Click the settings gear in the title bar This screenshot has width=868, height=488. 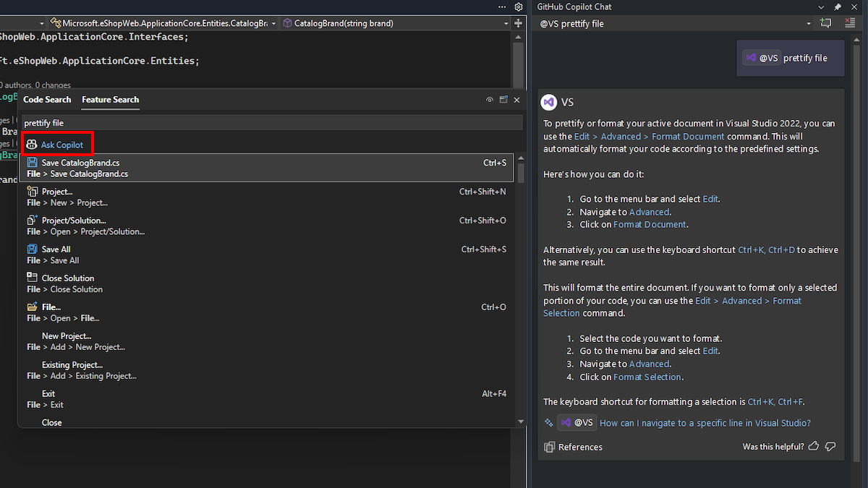point(518,7)
